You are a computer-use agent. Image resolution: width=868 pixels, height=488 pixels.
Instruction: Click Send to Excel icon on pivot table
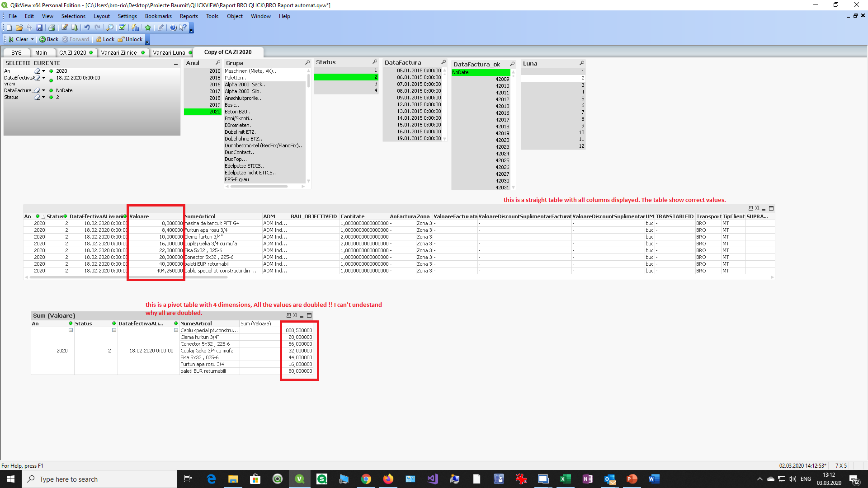click(295, 315)
